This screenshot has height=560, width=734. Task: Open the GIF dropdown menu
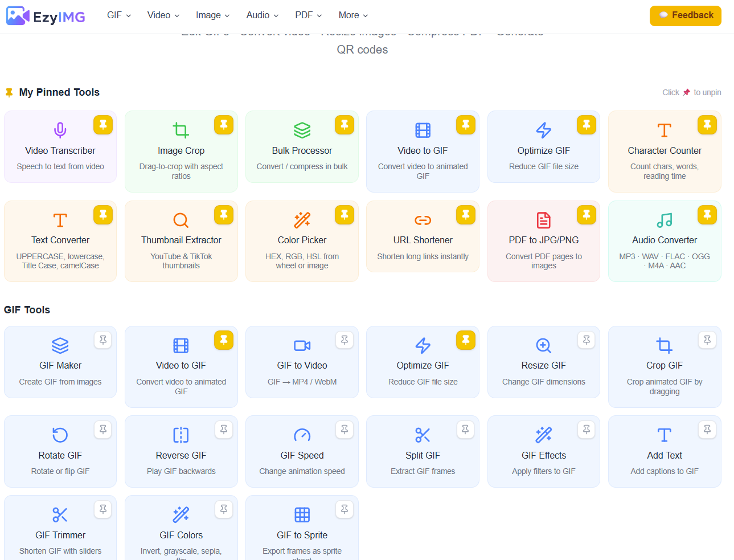[119, 15]
